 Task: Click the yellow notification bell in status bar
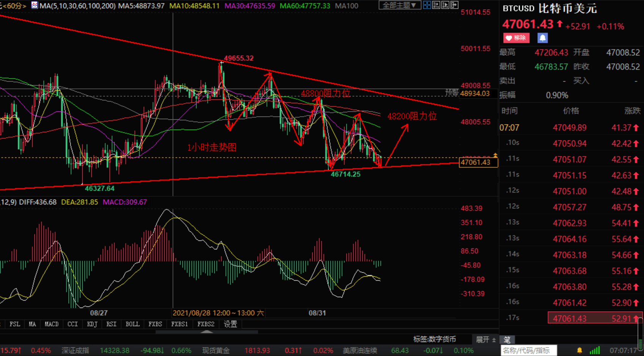pos(579,350)
